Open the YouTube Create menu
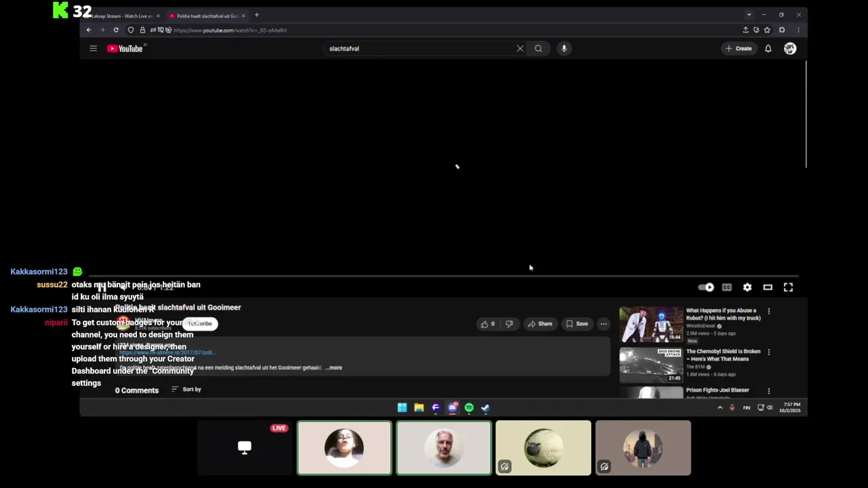This screenshot has height=488, width=868. [738, 48]
